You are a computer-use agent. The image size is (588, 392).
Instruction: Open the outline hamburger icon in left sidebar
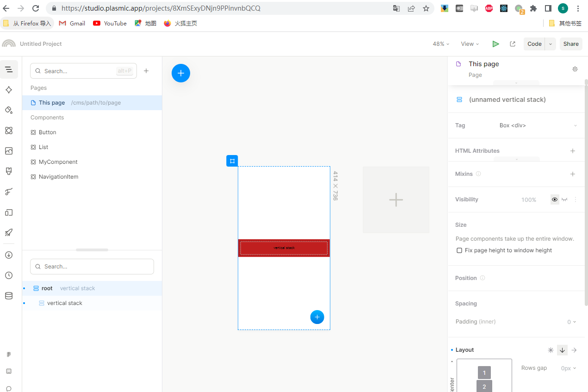[9, 69]
